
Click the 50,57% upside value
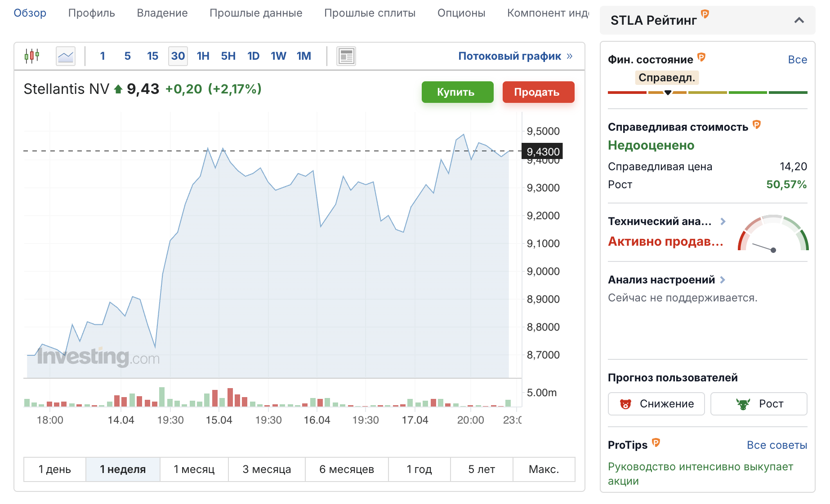click(786, 185)
